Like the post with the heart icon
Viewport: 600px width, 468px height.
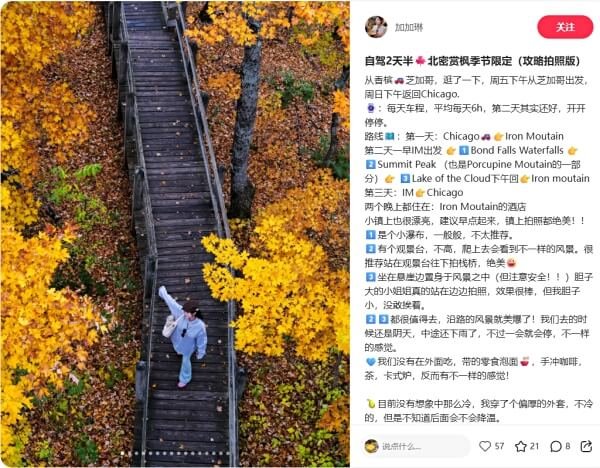[x=485, y=446]
